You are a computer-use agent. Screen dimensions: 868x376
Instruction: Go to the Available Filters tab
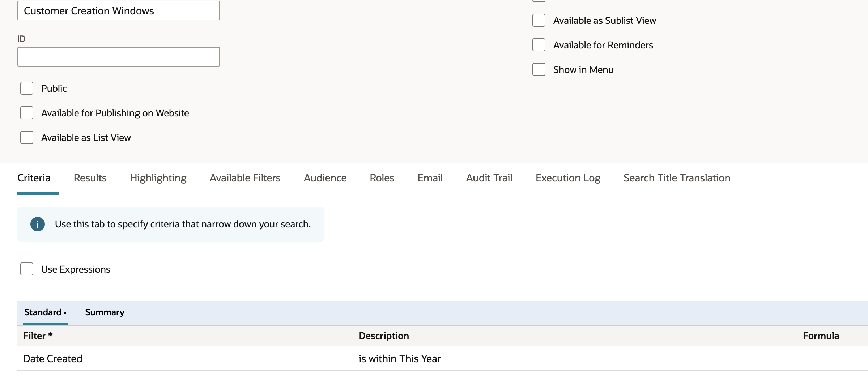pos(245,178)
